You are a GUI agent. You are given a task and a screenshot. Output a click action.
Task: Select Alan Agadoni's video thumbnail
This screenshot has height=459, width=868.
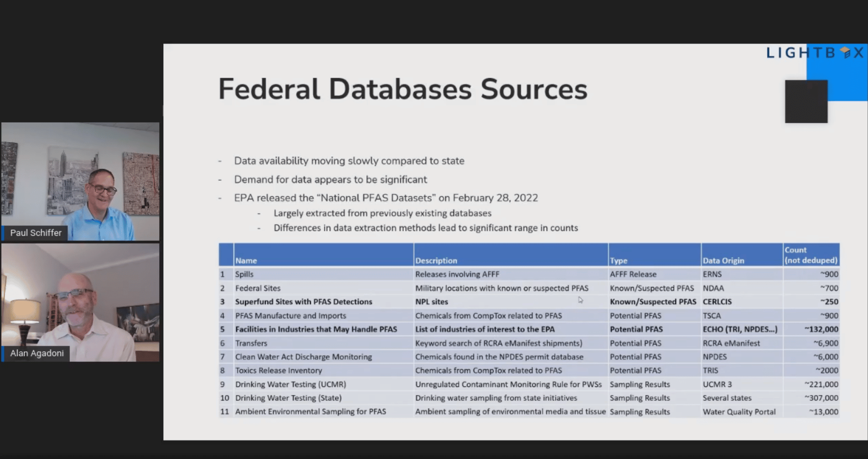tap(80, 302)
